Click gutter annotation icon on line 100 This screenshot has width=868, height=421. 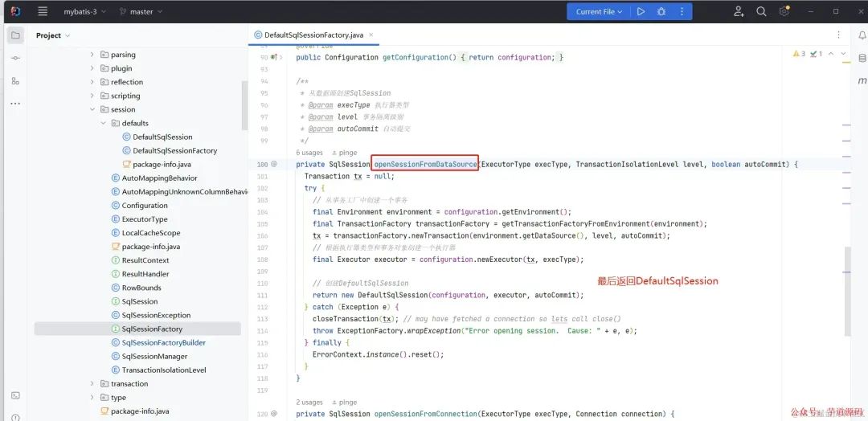point(274,165)
